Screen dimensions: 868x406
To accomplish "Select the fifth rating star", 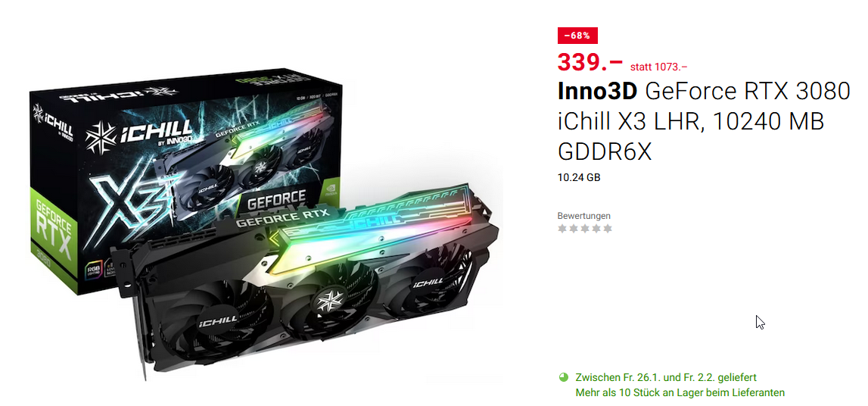I will [x=607, y=228].
